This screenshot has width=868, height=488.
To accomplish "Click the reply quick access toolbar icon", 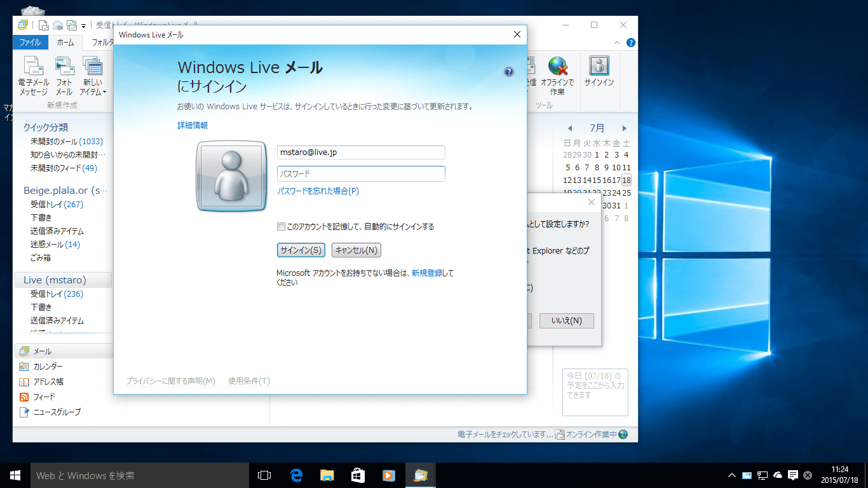I will (58, 25).
